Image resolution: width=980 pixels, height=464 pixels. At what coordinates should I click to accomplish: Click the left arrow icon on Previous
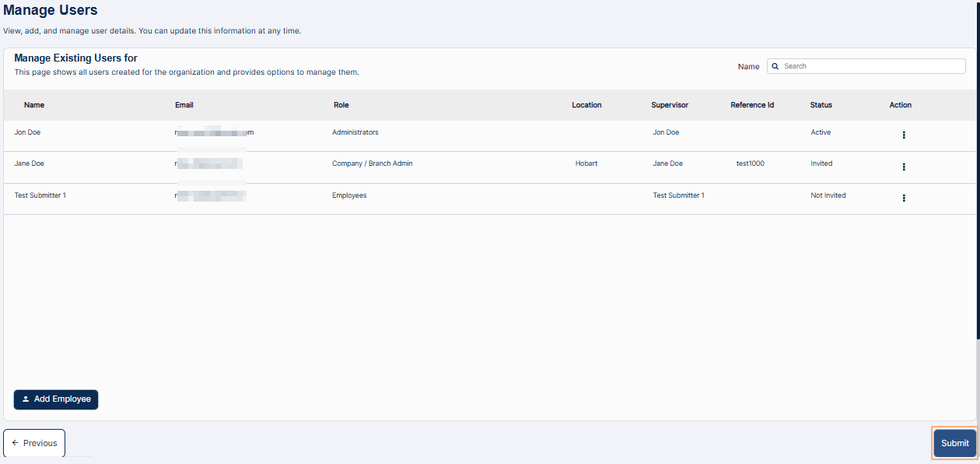coord(16,443)
